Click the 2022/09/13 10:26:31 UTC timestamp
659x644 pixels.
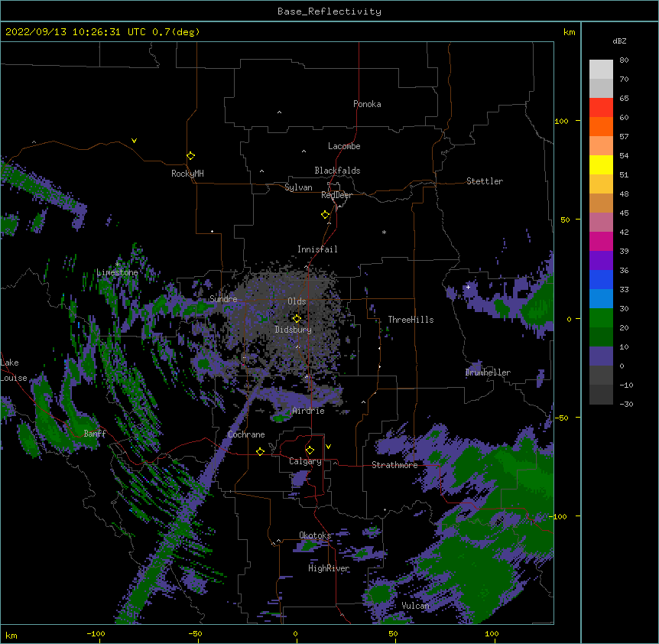76,32
